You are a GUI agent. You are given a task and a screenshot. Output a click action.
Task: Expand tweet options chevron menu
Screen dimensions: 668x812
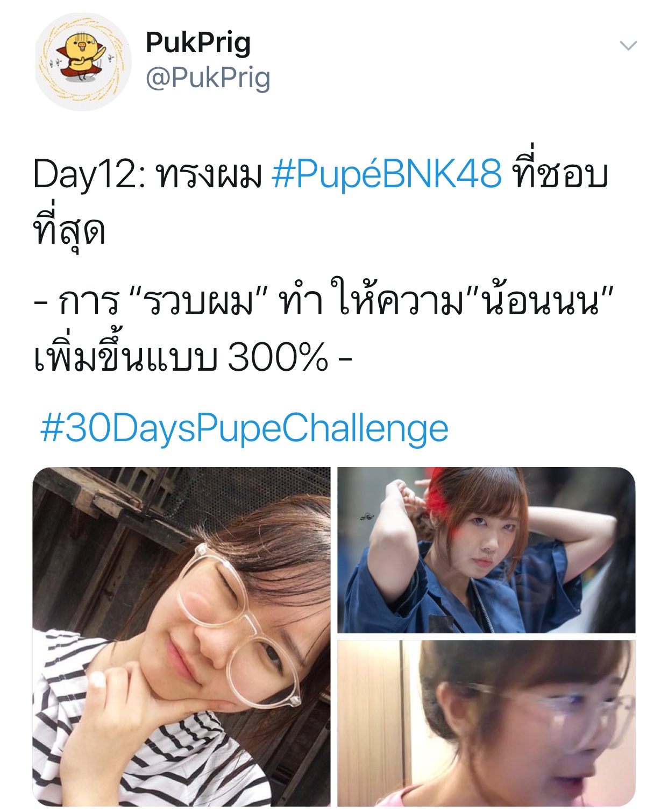[628, 46]
